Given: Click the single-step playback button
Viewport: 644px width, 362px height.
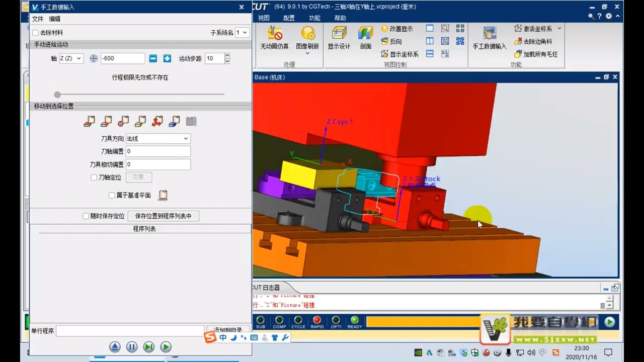Looking at the screenshot, I should pos(149,347).
